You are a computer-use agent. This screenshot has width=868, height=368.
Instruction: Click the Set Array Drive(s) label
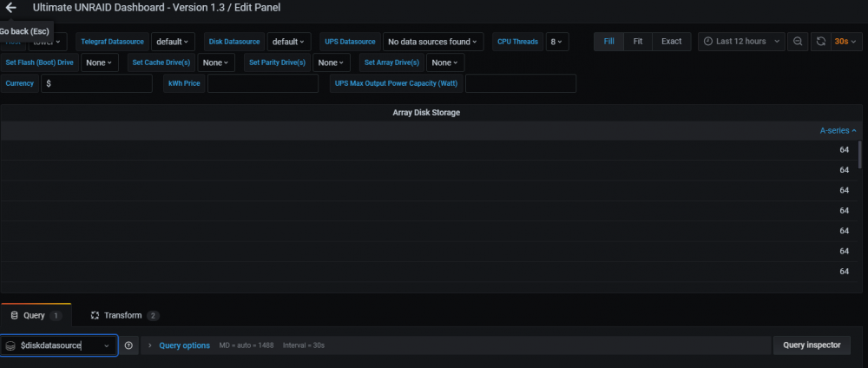click(x=392, y=62)
